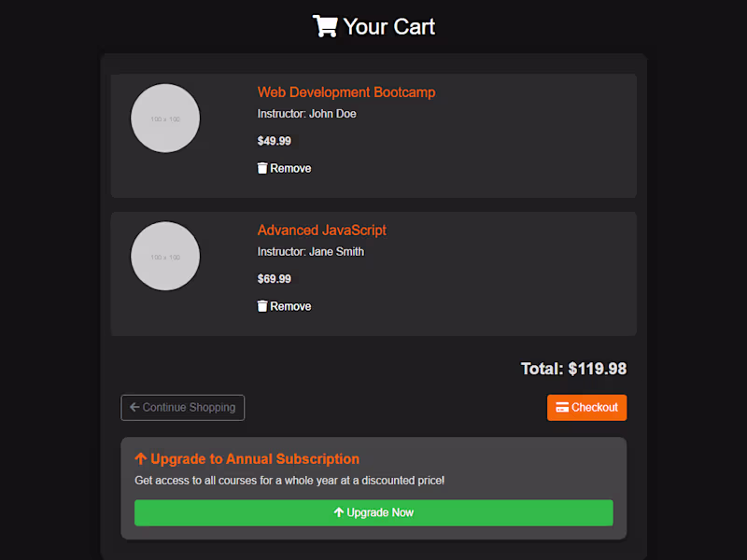Select the Continue Shopping button label
Viewport: 747px width, 560px height.
[189, 408]
